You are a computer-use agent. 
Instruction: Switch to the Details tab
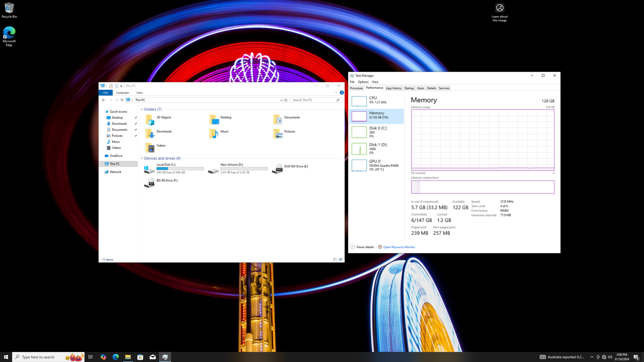[x=431, y=88]
